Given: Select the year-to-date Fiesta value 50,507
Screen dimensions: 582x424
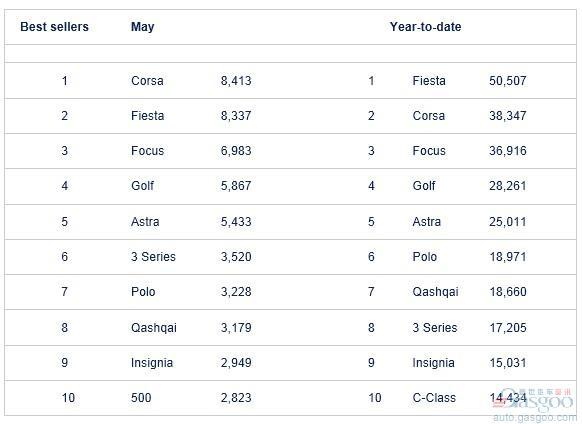Looking at the screenshot, I should coord(507,81).
